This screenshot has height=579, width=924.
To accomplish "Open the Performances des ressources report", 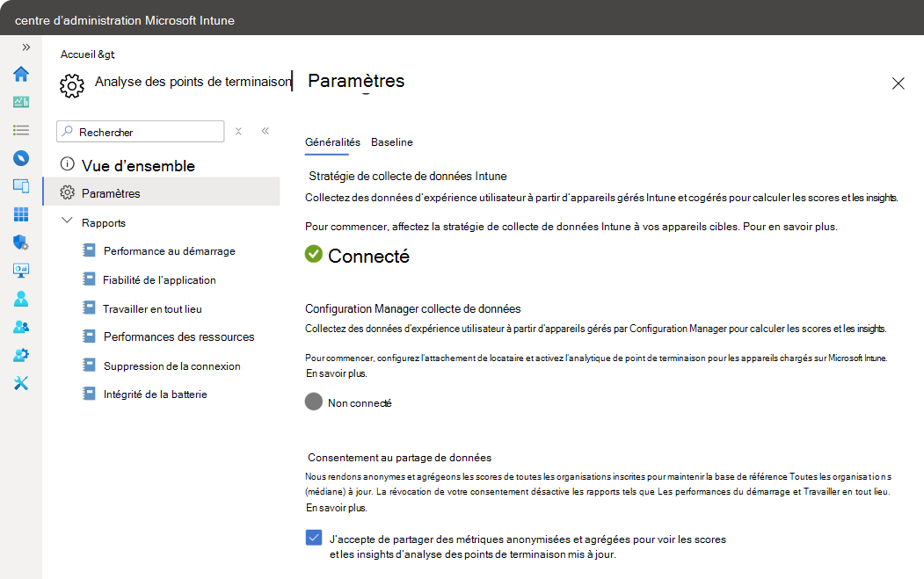I will pyautogui.click(x=179, y=337).
